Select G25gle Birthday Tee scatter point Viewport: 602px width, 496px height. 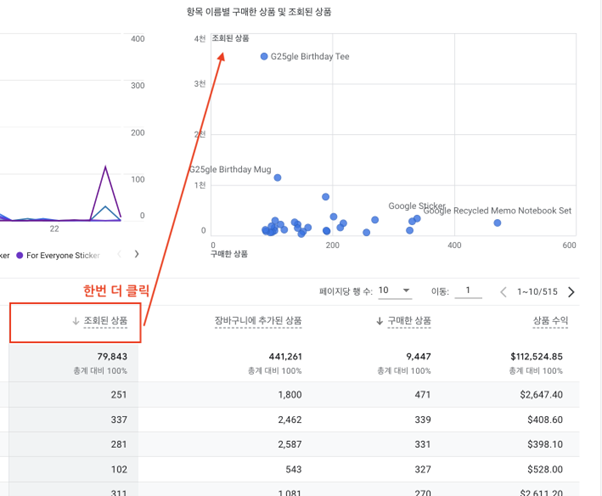click(x=264, y=56)
